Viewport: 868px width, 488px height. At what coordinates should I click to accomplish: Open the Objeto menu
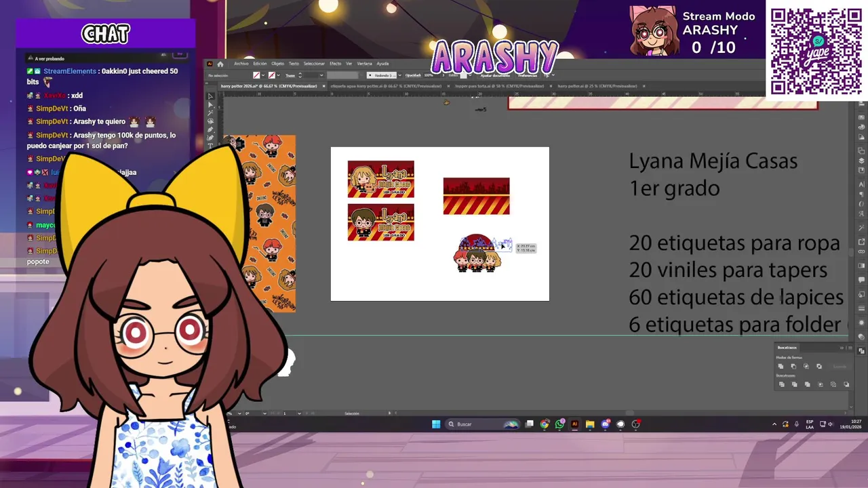277,64
